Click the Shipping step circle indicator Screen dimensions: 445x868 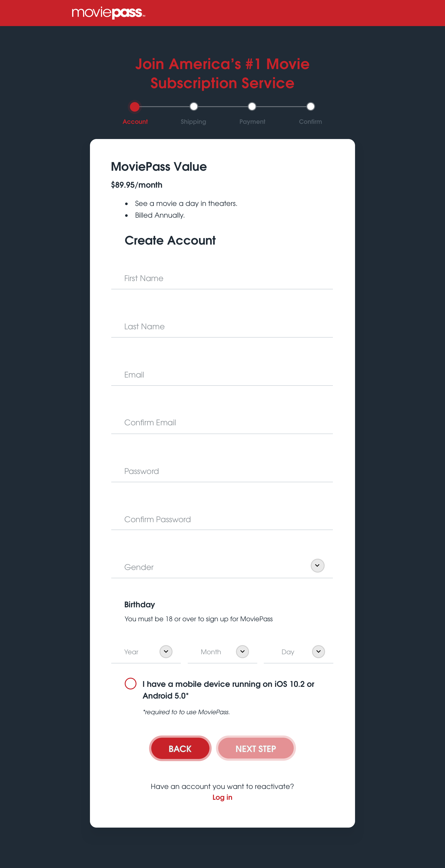click(x=194, y=106)
